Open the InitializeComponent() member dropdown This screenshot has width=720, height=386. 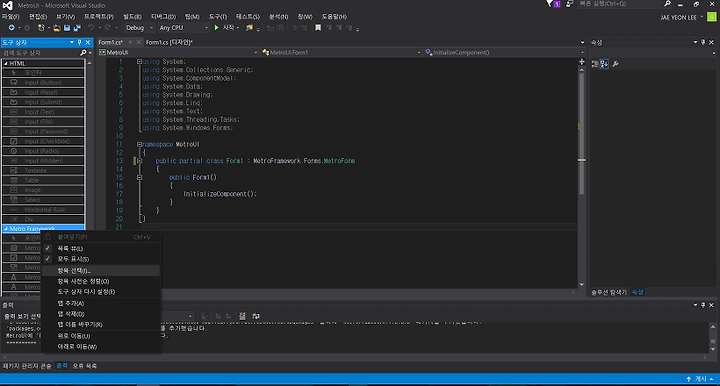(x=504, y=52)
